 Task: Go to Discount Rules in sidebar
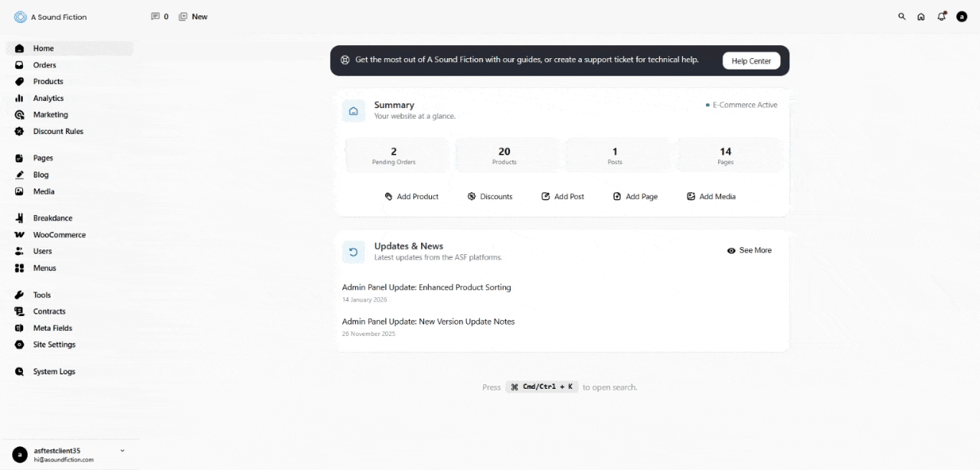[57, 132]
